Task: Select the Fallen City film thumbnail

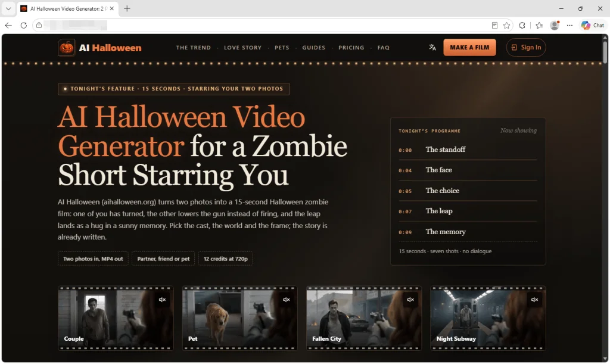Action: tap(364, 319)
